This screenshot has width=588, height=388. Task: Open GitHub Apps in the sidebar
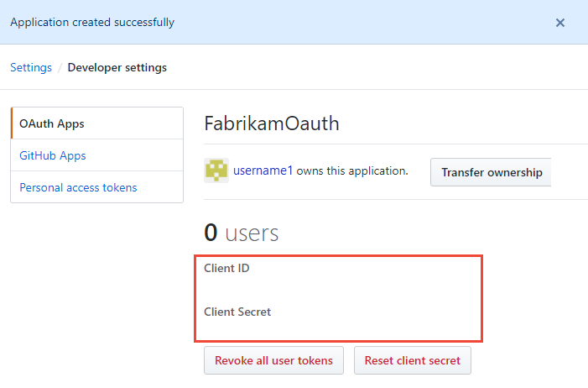[97, 155]
